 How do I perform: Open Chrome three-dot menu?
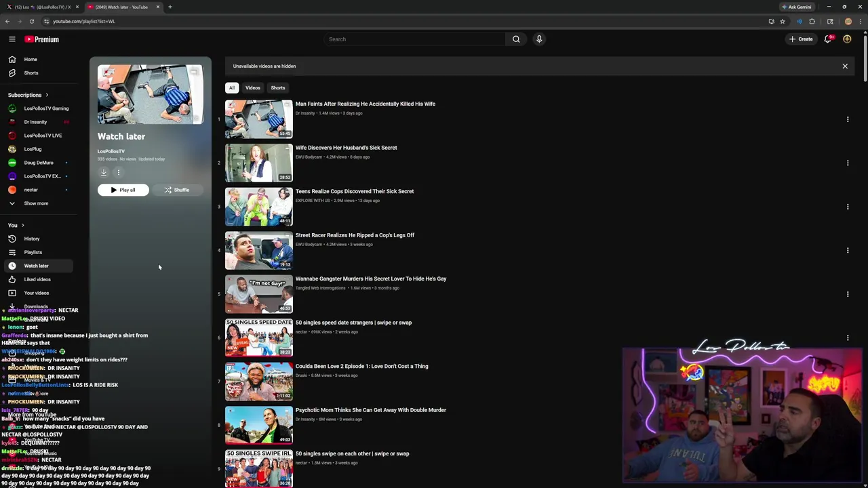(x=861, y=21)
